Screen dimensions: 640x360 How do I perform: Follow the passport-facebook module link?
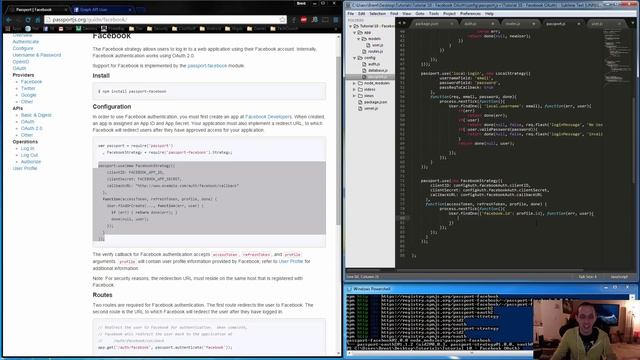point(207,65)
